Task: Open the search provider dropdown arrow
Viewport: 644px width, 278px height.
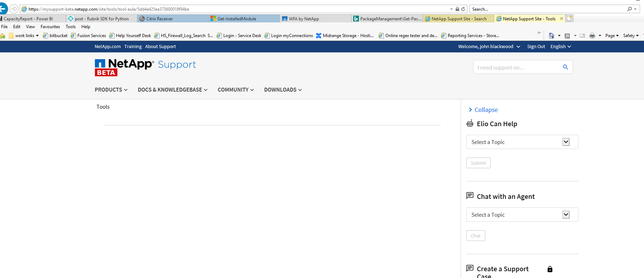Action: point(635,9)
